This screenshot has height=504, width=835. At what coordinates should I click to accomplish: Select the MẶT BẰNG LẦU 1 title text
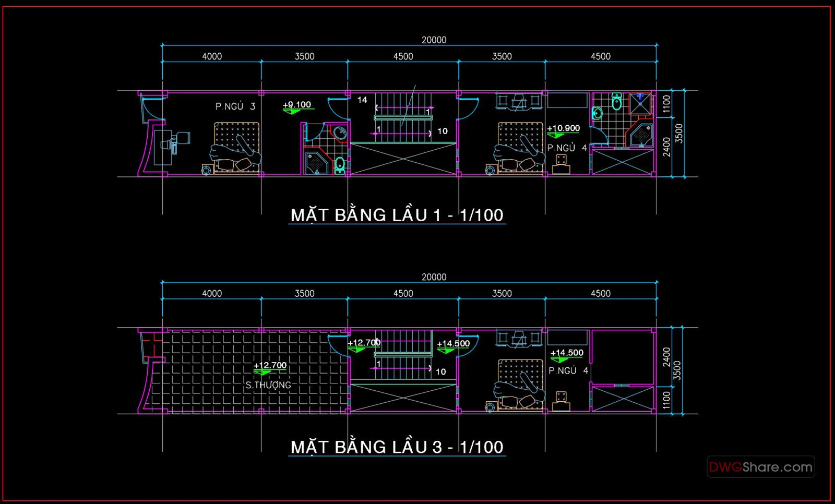(397, 215)
